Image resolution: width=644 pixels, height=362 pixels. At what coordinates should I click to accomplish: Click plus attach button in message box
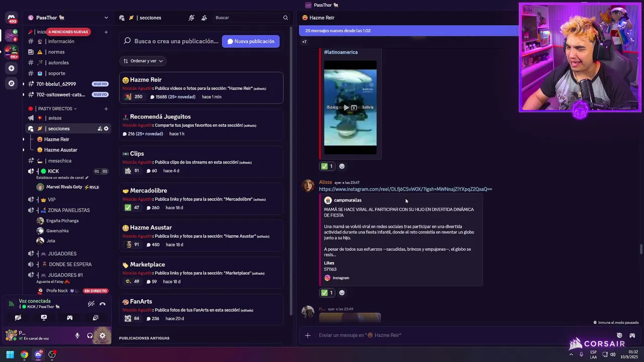[308, 335]
